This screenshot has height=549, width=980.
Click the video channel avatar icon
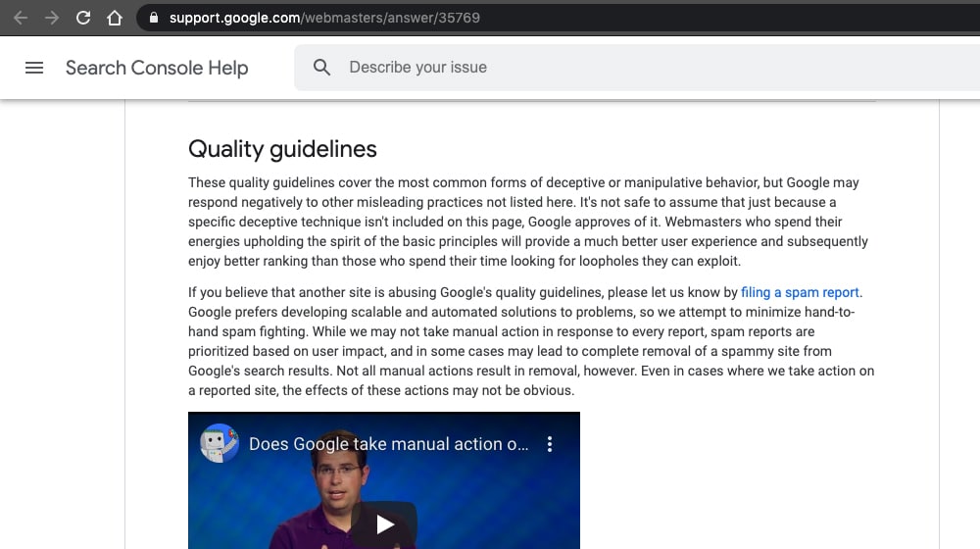[219, 443]
